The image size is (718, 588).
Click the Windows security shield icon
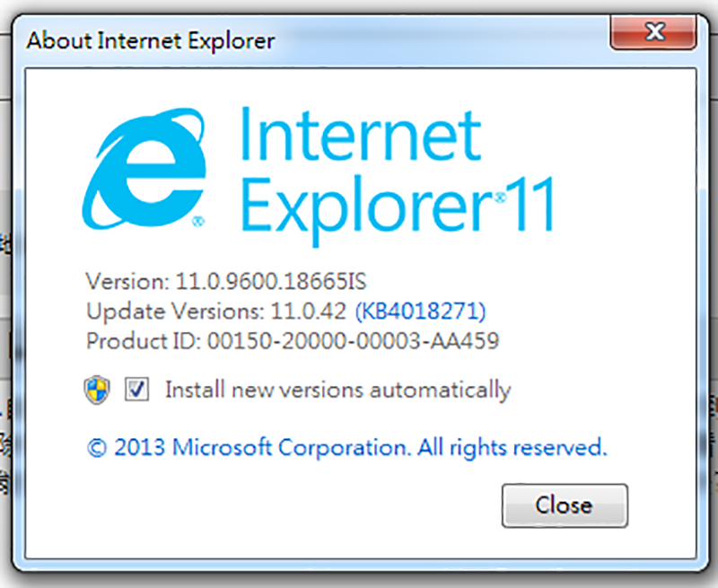[x=97, y=390]
